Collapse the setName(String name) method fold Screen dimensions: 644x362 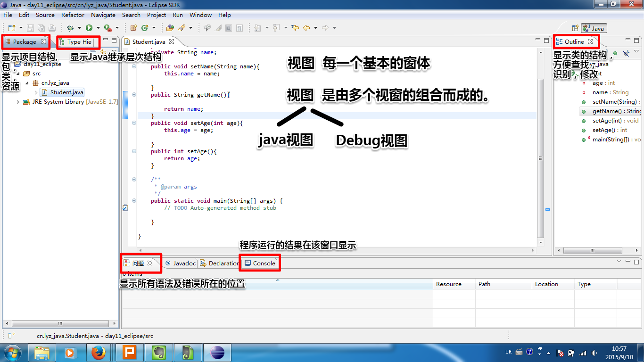[134, 66]
